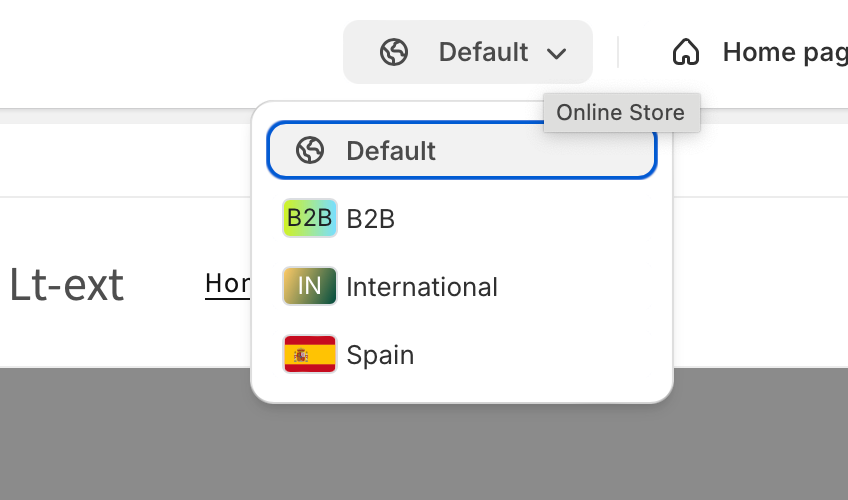This screenshot has width=848, height=500.
Task: Click the Online Store tooltip label
Action: click(621, 112)
